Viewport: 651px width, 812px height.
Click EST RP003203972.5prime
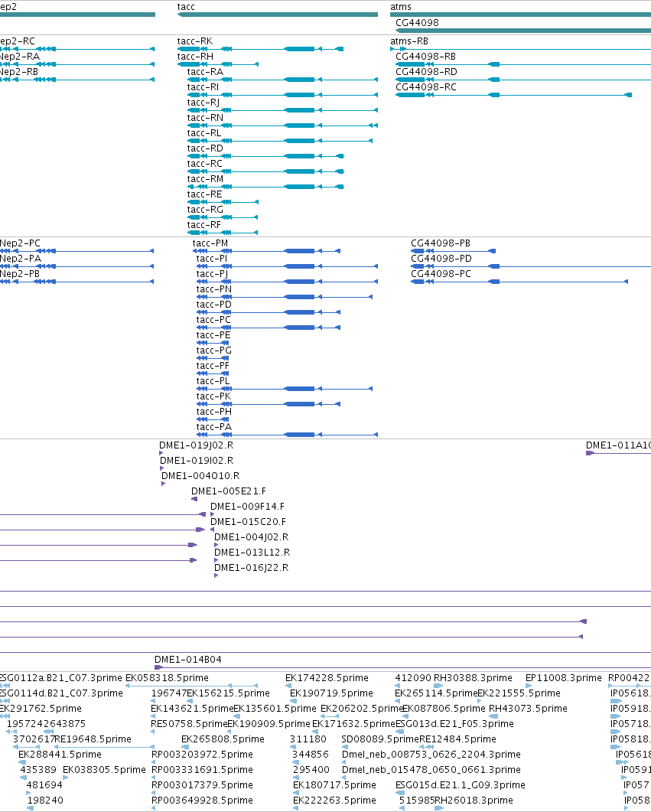coord(155,762)
